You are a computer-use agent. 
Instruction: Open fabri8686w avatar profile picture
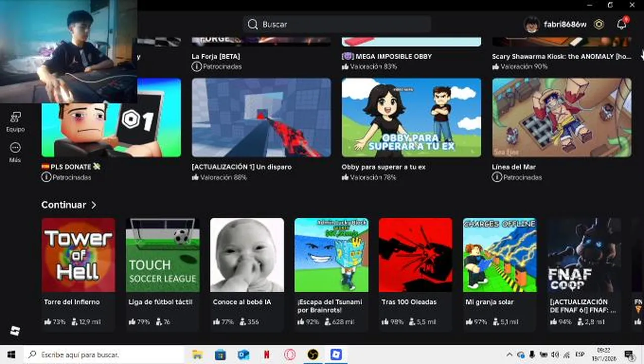click(531, 24)
